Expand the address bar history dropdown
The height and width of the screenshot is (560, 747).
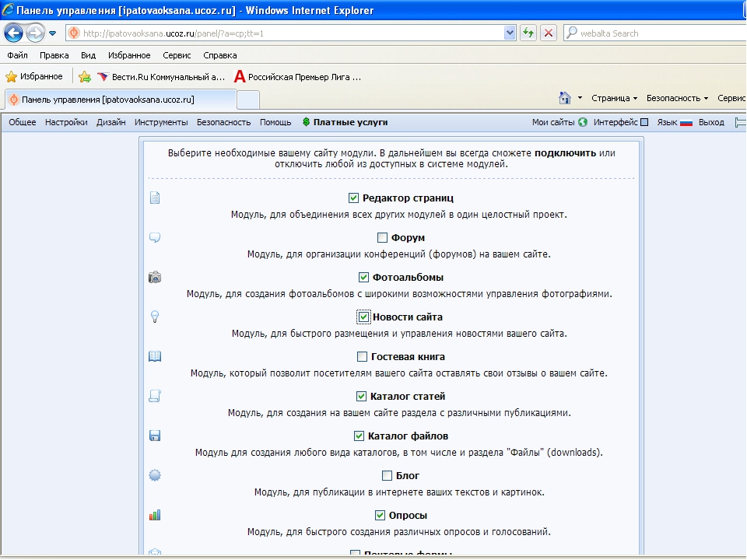tap(510, 33)
